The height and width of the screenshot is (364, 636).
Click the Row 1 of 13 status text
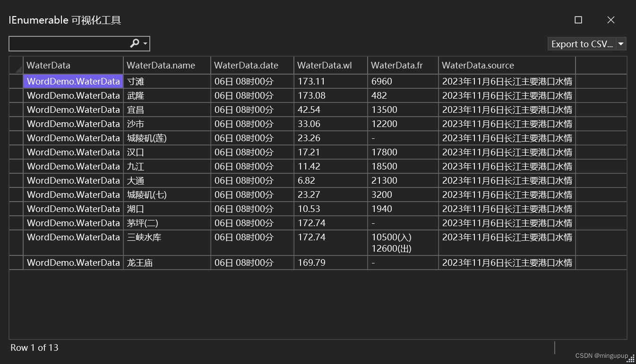tap(34, 347)
